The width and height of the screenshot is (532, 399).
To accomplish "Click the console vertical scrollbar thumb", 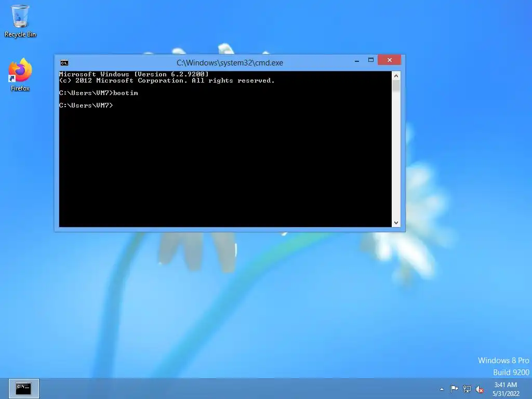I will click(x=396, y=86).
